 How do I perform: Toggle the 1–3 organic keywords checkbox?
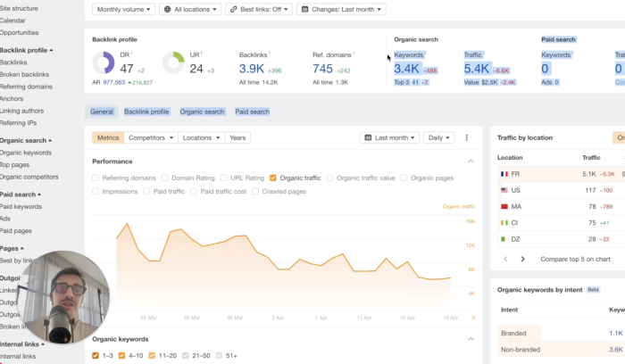coord(96,356)
